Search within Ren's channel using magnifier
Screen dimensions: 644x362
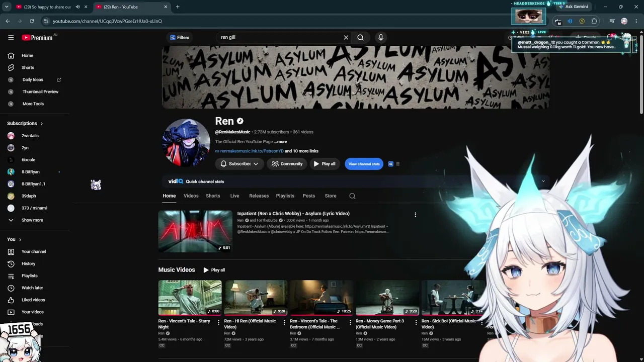(352, 196)
